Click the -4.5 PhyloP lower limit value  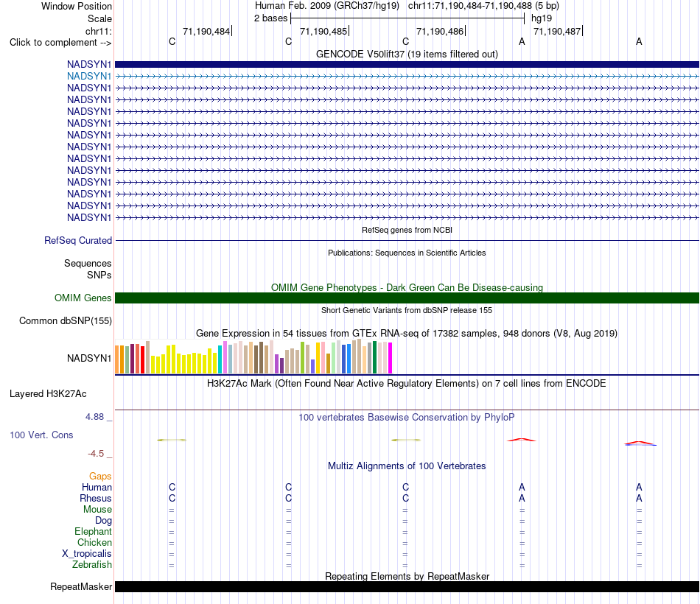click(x=96, y=454)
